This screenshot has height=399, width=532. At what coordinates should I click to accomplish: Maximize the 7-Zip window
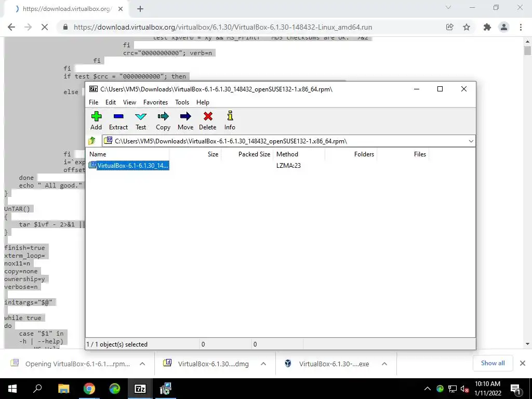[440, 89]
